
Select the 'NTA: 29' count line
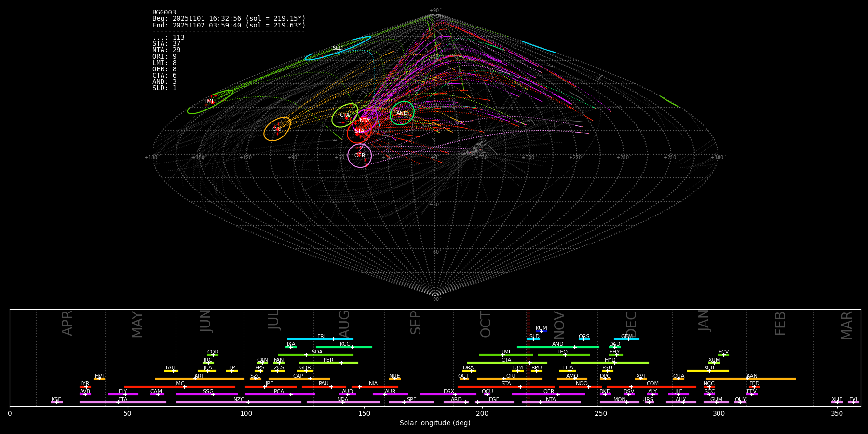coord(166,50)
